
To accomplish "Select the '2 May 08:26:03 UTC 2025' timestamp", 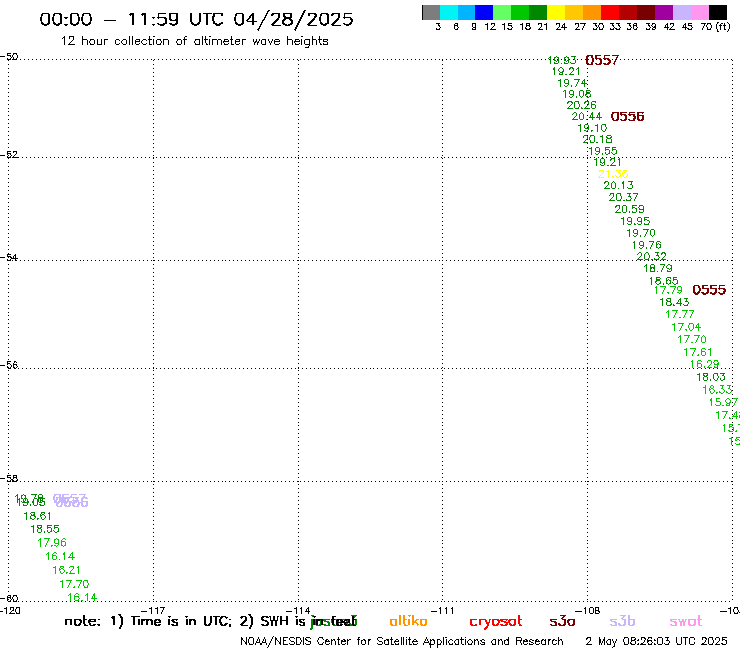I will coord(656,641).
